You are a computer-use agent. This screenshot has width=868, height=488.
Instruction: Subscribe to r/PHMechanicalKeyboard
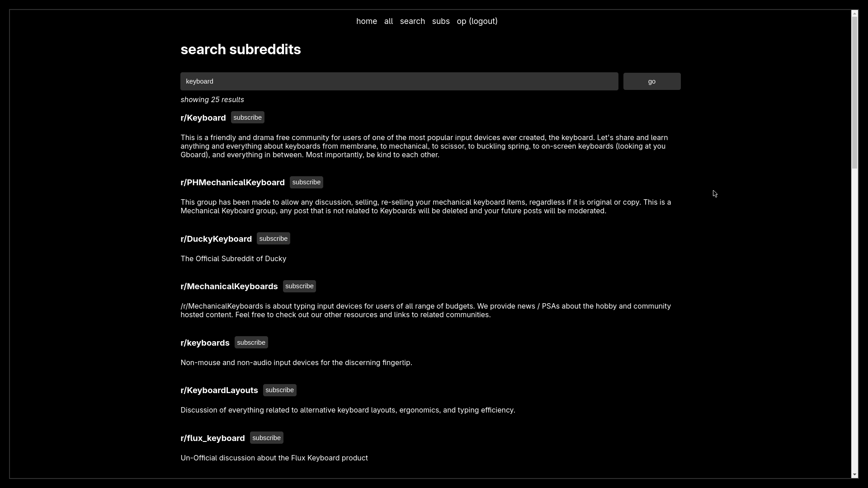pyautogui.click(x=306, y=182)
